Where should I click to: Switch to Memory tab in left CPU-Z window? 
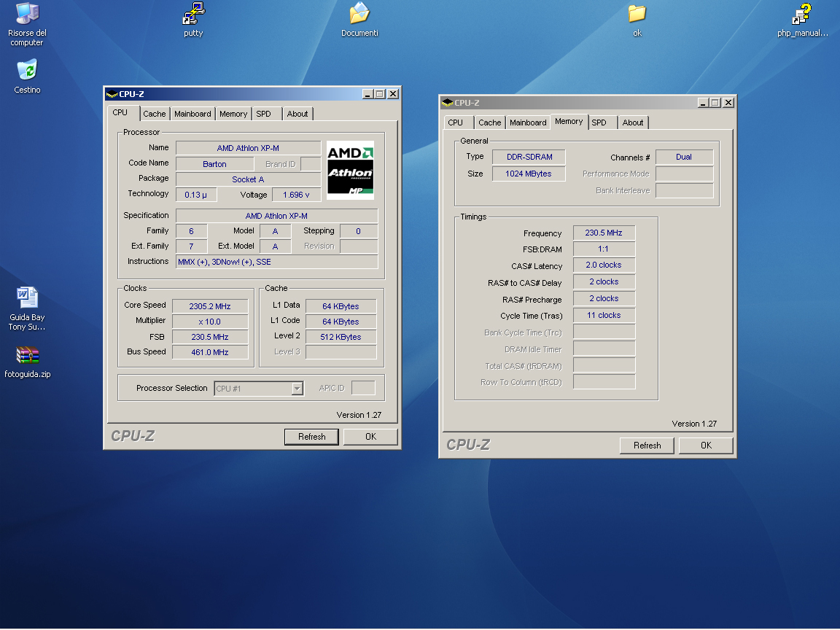tap(233, 114)
